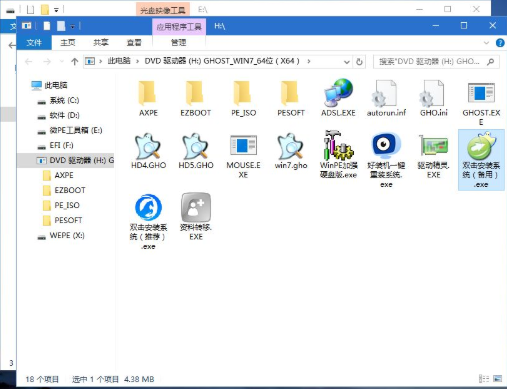Open the EZBOOT folder icon in file list
The image size is (507, 389).
pyautogui.click(x=195, y=92)
